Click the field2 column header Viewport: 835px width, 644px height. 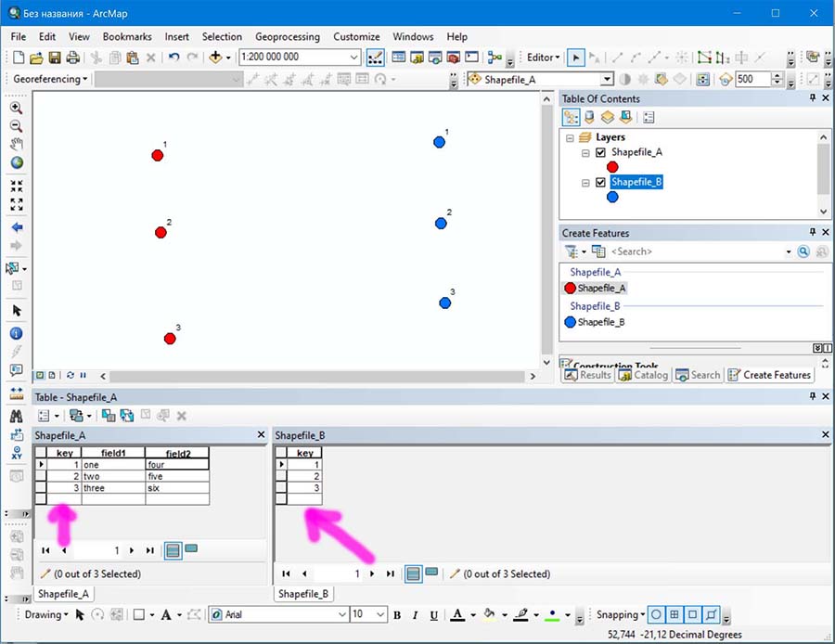[177, 453]
